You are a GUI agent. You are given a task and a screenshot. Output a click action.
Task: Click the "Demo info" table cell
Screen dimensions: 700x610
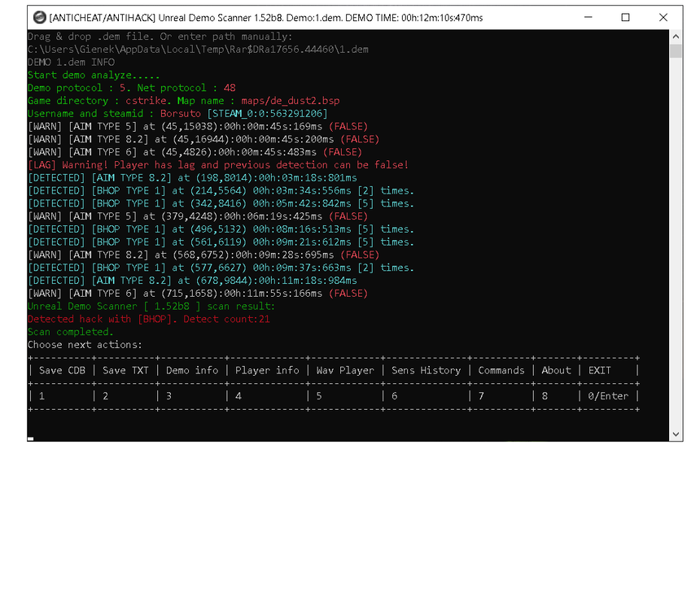192,370
